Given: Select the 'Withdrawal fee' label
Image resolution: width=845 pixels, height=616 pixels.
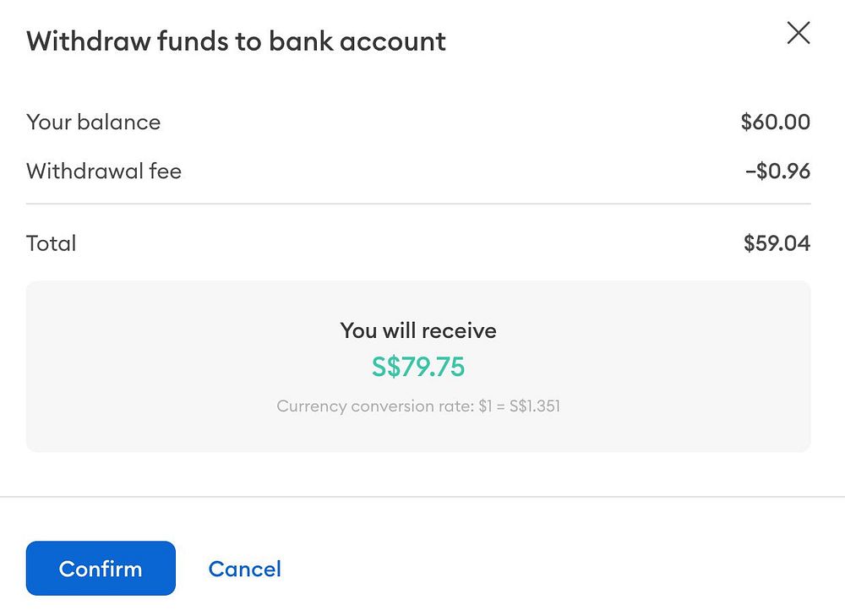Looking at the screenshot, I should pos(104,172).
